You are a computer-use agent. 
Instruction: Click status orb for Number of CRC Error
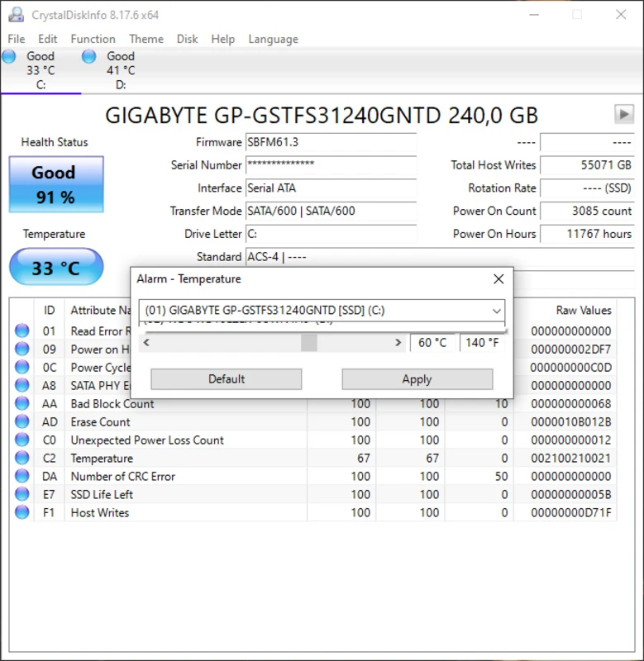pyautogui.click(x=22, y=476)
